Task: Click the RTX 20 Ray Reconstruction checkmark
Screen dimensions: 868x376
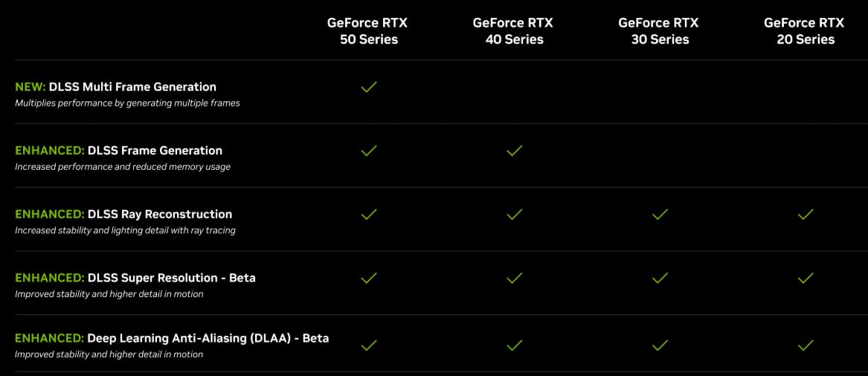Action: coord(806,214)
